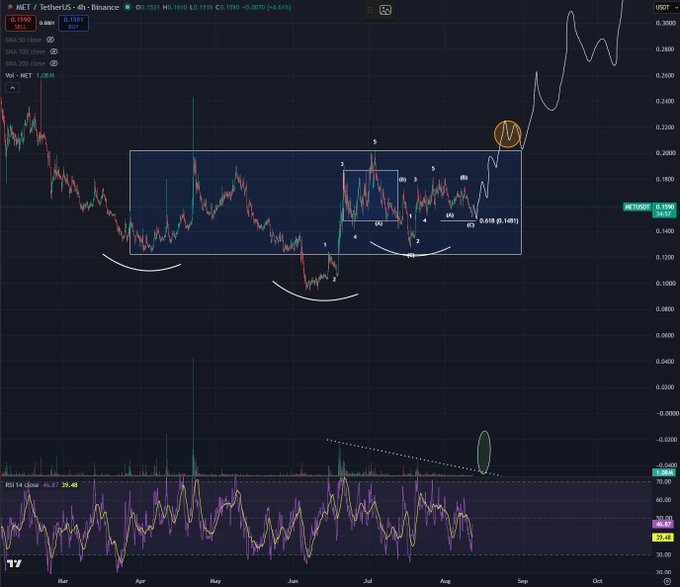The image size is (680, 587).
Task: Select the SMA 200 close legend label
Action: point(25,63)
